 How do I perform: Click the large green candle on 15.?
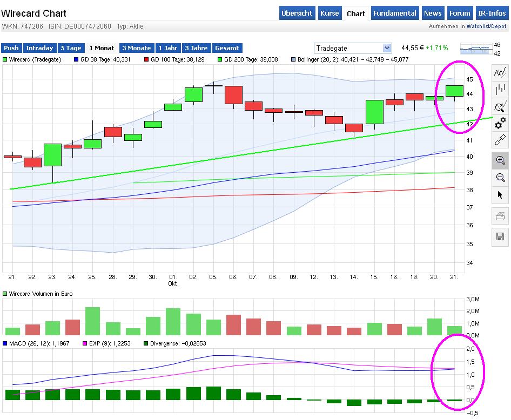coord(374,112)
